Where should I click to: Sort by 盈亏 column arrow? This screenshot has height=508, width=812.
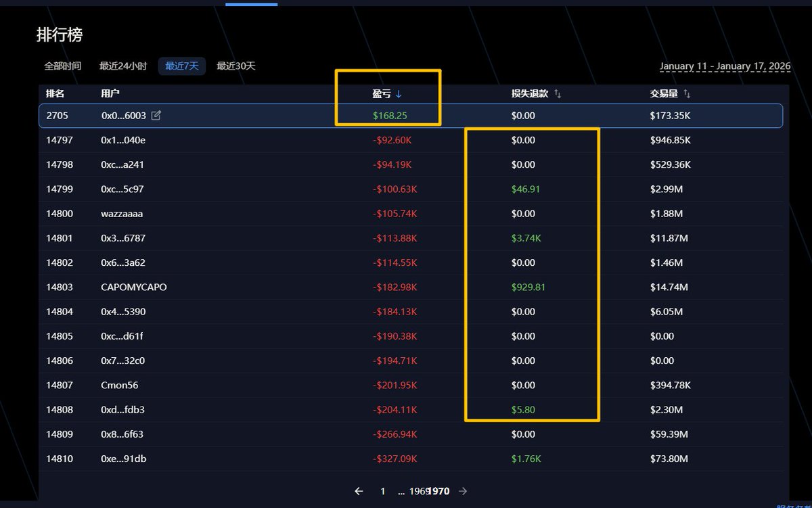399,94
